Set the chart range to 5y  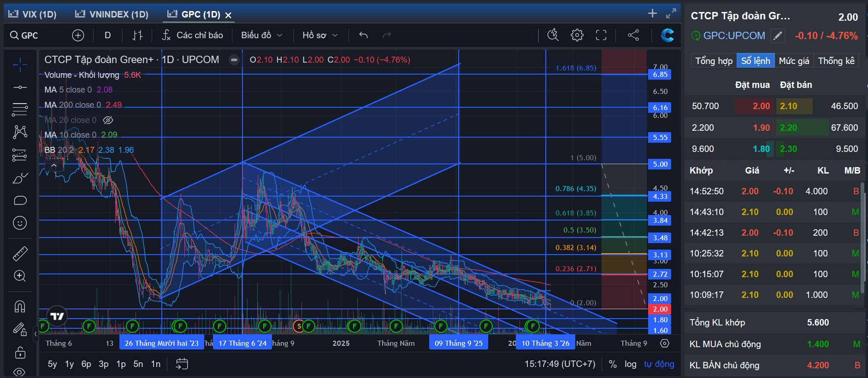tap(53, 364)
